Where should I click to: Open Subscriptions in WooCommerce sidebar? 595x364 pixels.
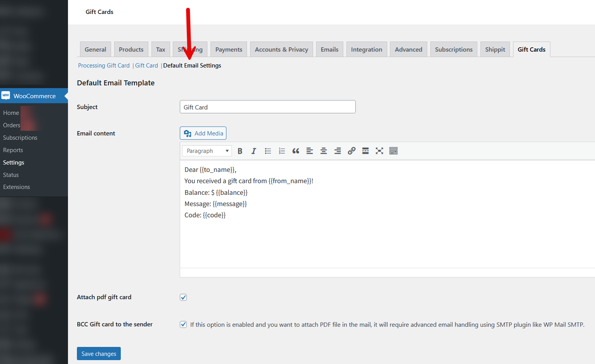pyautogui.click(x=20, y=137)
